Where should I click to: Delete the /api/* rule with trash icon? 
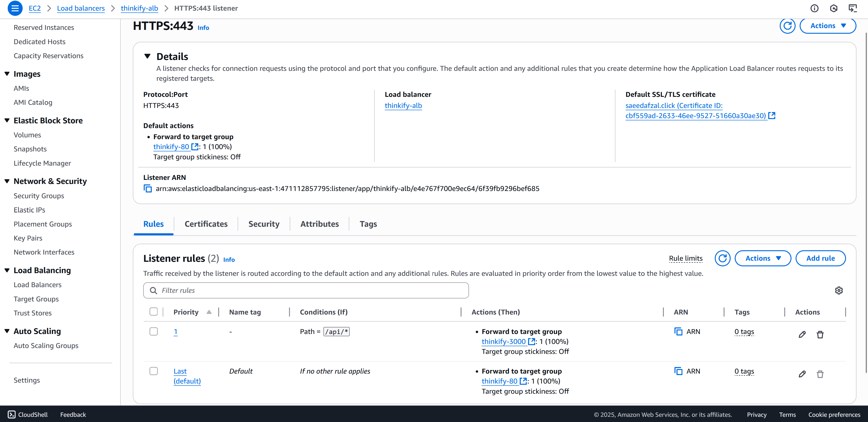(820, 334)
